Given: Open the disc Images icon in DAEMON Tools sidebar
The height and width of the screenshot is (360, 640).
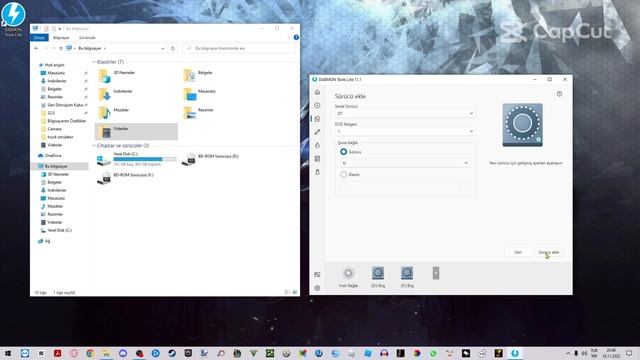Looking at the screenshot, I should (x=317, y=105).
